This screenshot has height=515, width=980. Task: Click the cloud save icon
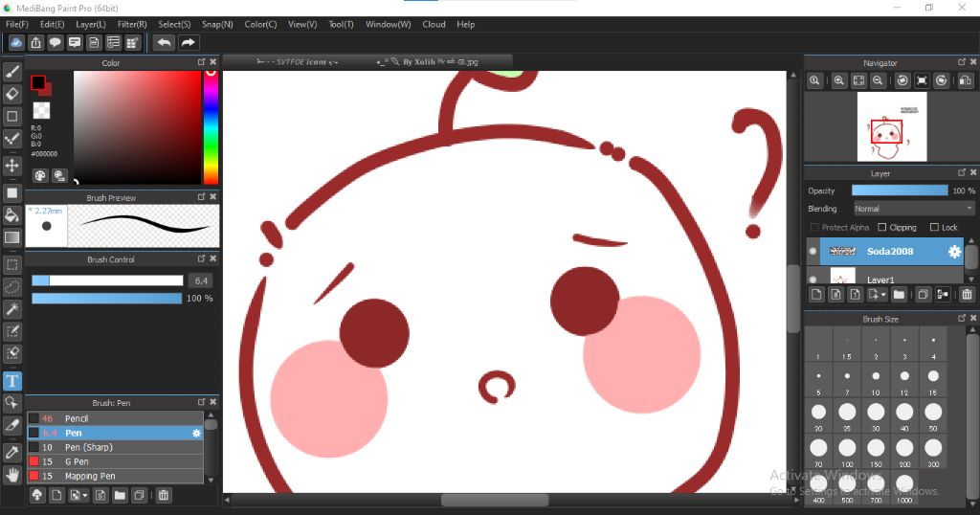coord(16,42)
